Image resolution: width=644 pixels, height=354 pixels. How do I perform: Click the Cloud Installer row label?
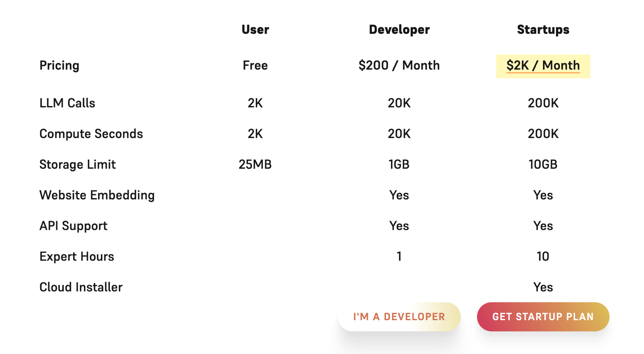point(81,287)
